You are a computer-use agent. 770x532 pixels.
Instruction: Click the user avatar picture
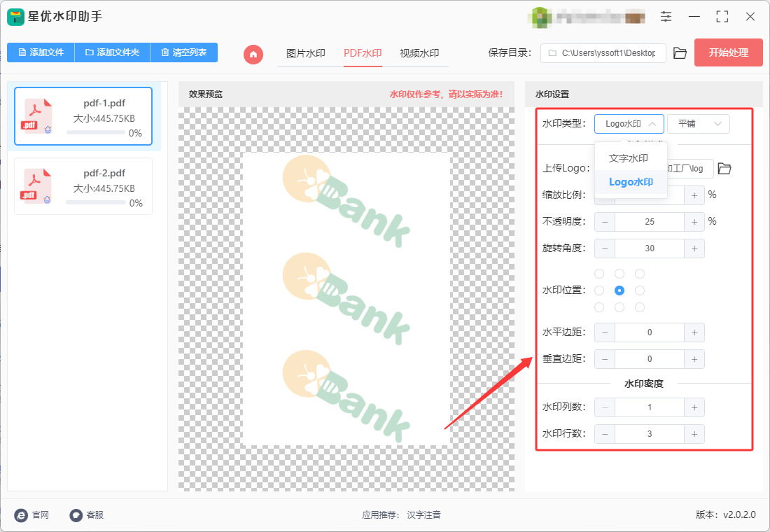coord(539,17)
